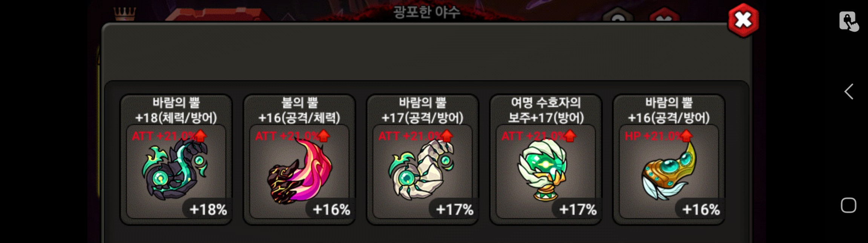
Task: Open the 여명 수호자의 보주+17(방어) title
Action: click(546, 110)
